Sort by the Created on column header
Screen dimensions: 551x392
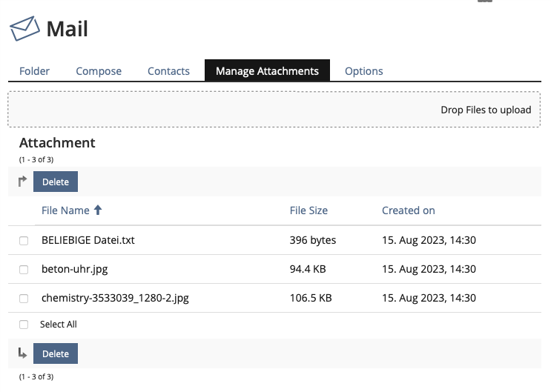click(408, 210)
